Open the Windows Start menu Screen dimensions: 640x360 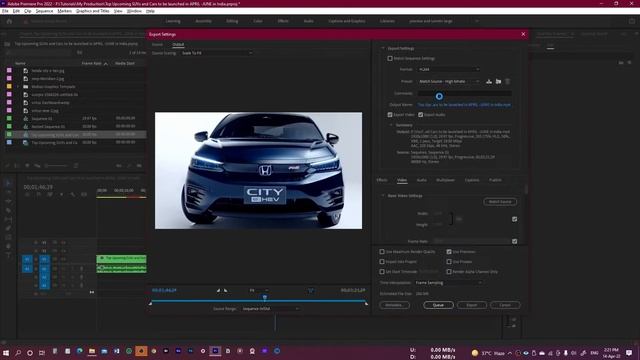[x=6, y=352]
